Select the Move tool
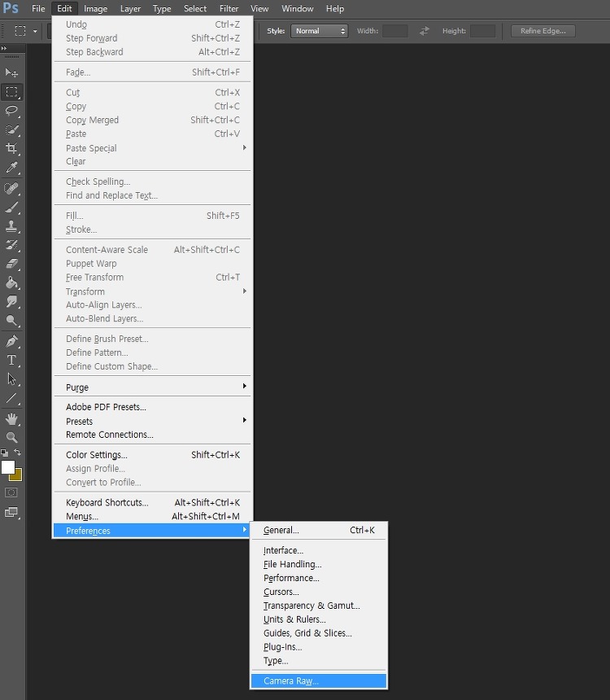The width and height of the screenshot is (610, 700). pyautogui.click(x=11, y=72)
